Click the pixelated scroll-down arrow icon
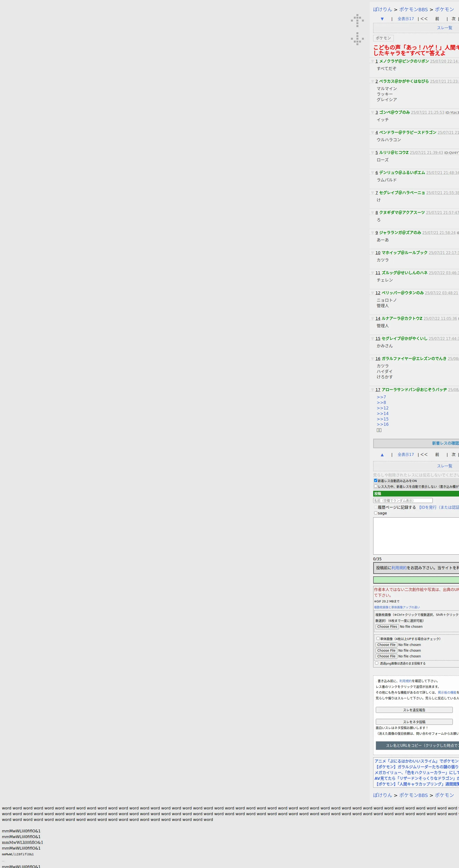Viewport: 459px width, 868px height. 357,39
